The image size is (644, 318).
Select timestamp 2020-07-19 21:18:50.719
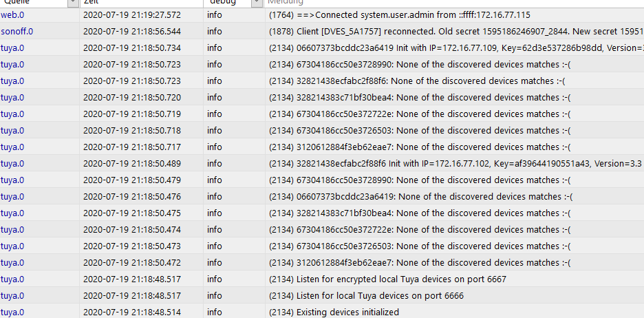point(132,114)
